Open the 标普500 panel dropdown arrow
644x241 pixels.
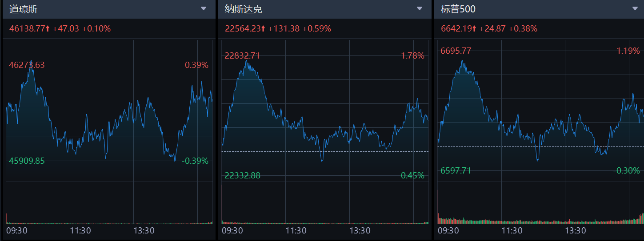pos(635,8)
